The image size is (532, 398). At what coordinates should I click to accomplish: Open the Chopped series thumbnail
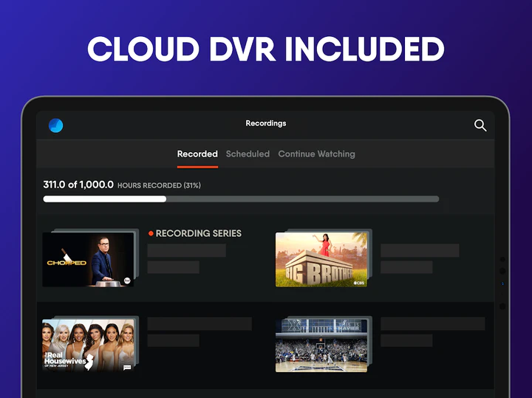[87, 260]
